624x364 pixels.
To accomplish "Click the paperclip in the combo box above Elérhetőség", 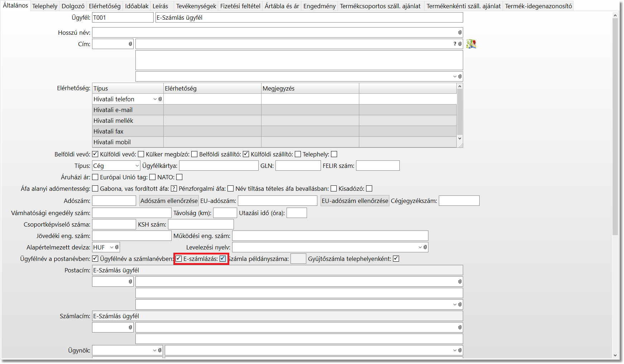I will [460, 76].
